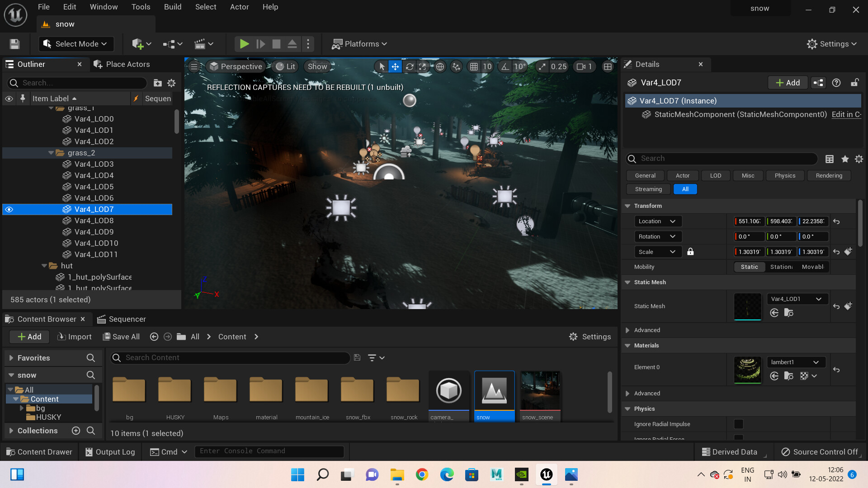The width and height of the screenshot is (868, 488).
Task: Browse to the Static Mesh asset in Content Browser
Action: point(789,312)
